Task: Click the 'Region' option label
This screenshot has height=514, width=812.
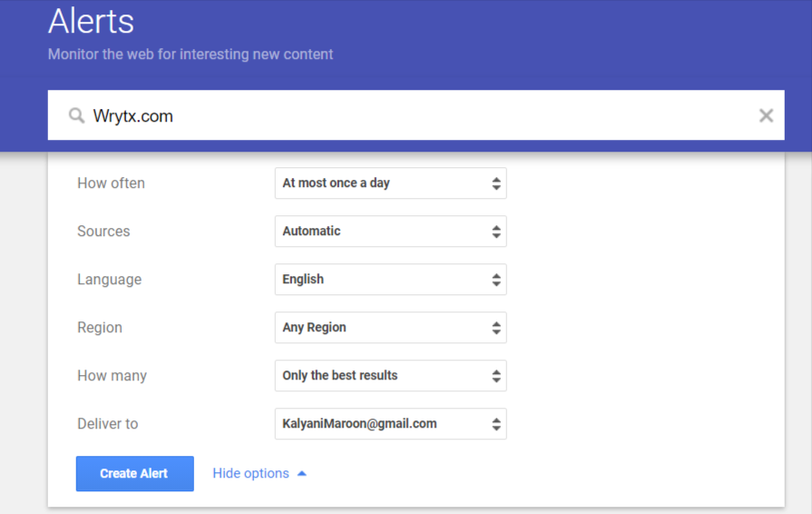Action: [100, 328]
